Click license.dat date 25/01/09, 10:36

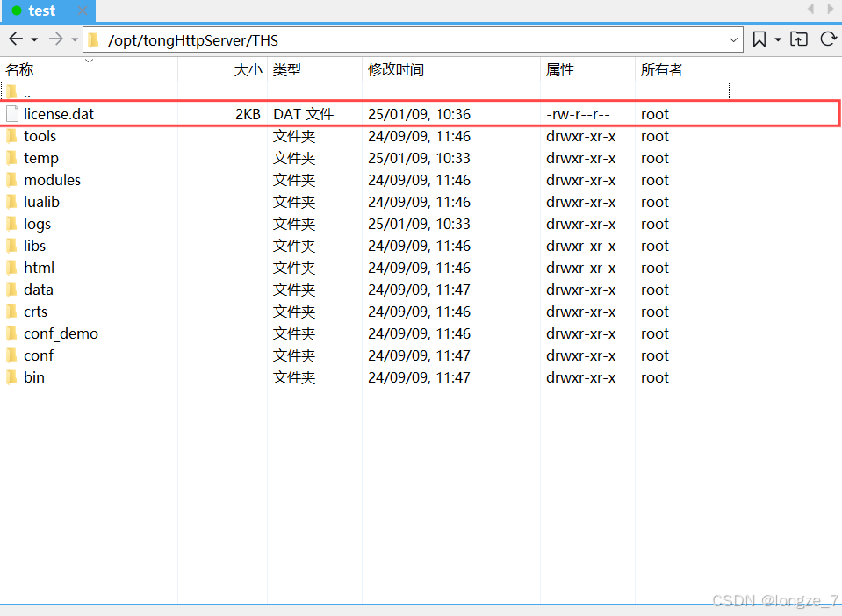tap(419, 114)
